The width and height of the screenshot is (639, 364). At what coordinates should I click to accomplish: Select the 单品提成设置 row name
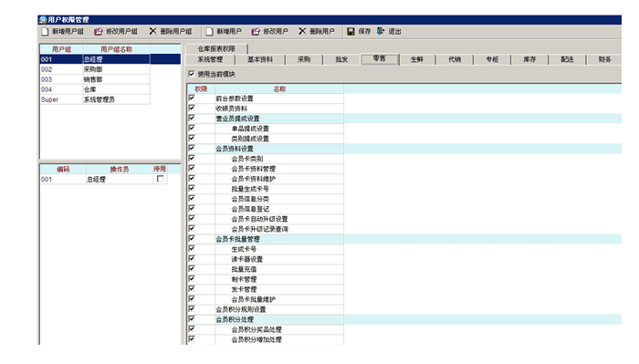coord(250,129)
